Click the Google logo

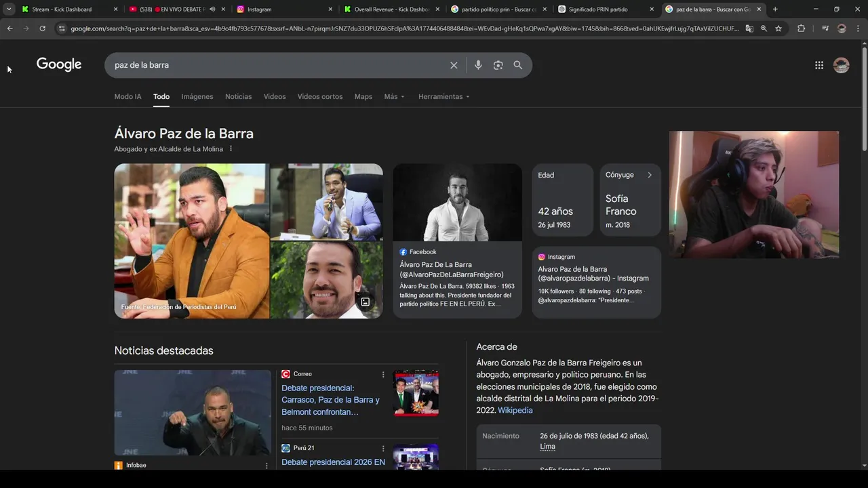pos(59,64)
